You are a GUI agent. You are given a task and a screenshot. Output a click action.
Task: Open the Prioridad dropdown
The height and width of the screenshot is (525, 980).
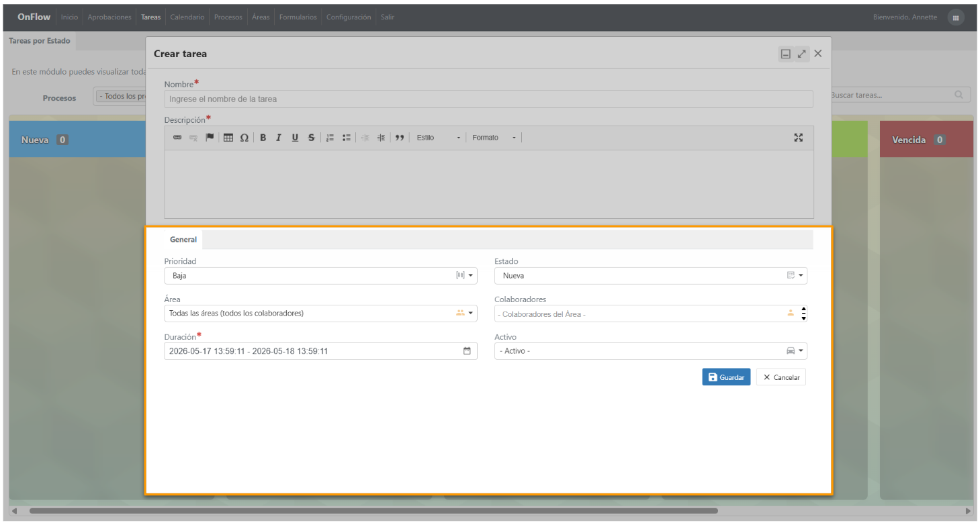[320, 275]
